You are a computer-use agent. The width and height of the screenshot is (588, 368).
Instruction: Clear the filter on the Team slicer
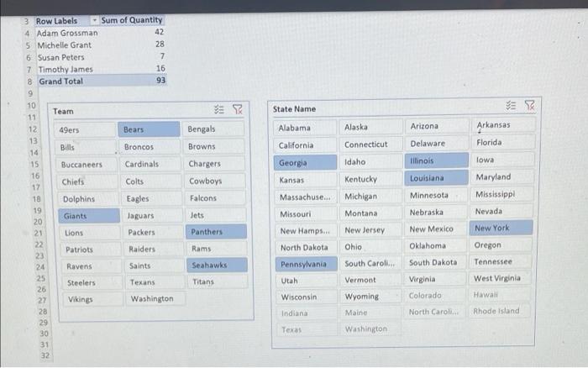238,109
